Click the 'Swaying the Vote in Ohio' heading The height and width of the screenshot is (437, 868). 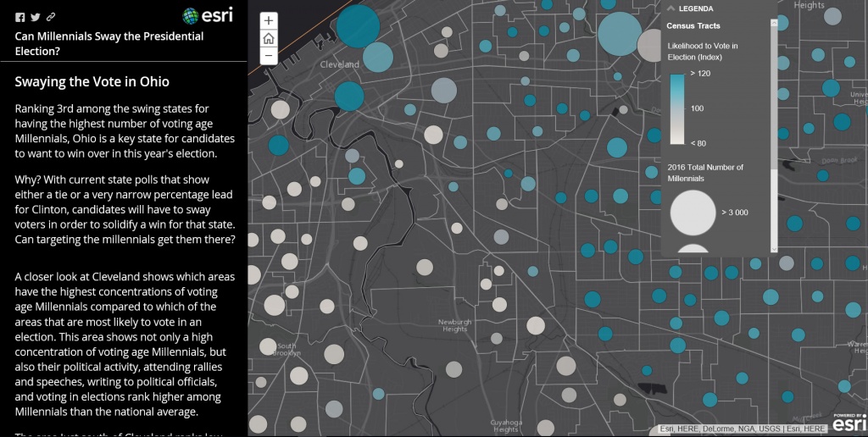(92, 82)
